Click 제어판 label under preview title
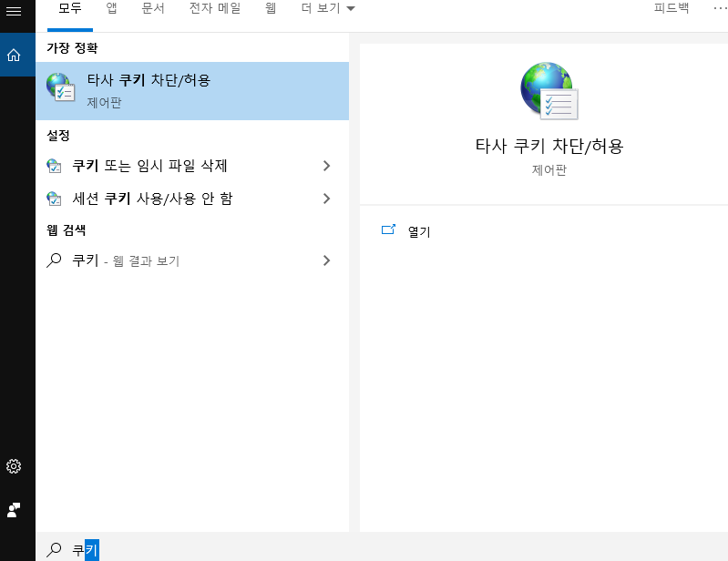Screen dimensions: 728x561 (x=549, y=169)
